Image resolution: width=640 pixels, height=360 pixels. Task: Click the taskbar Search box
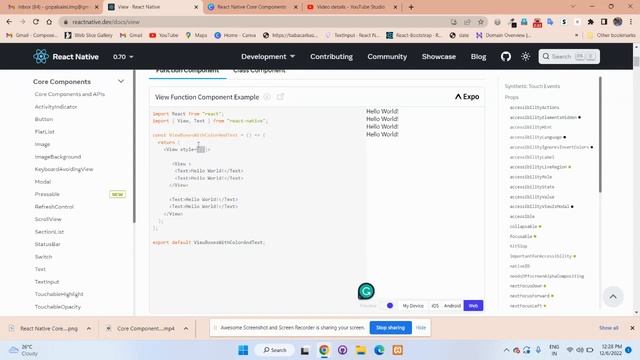274,350
